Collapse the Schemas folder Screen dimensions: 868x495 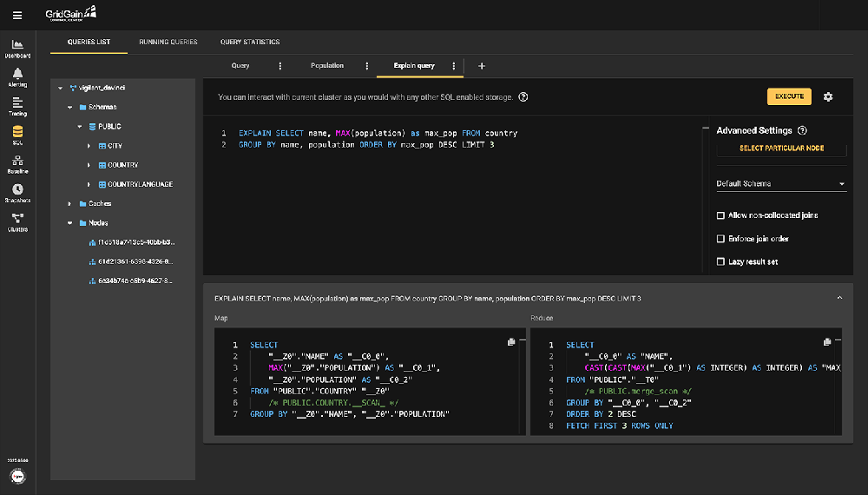pyautogui.click(x=69, y=108)
